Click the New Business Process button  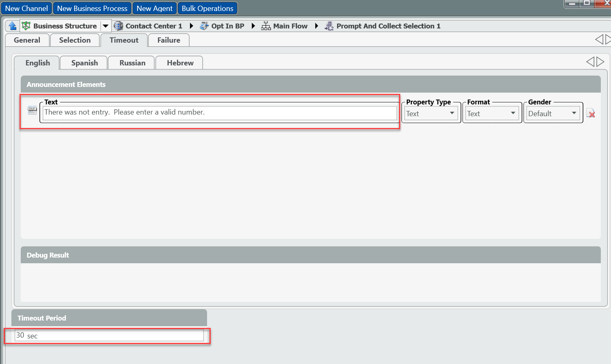pos(92,9)
